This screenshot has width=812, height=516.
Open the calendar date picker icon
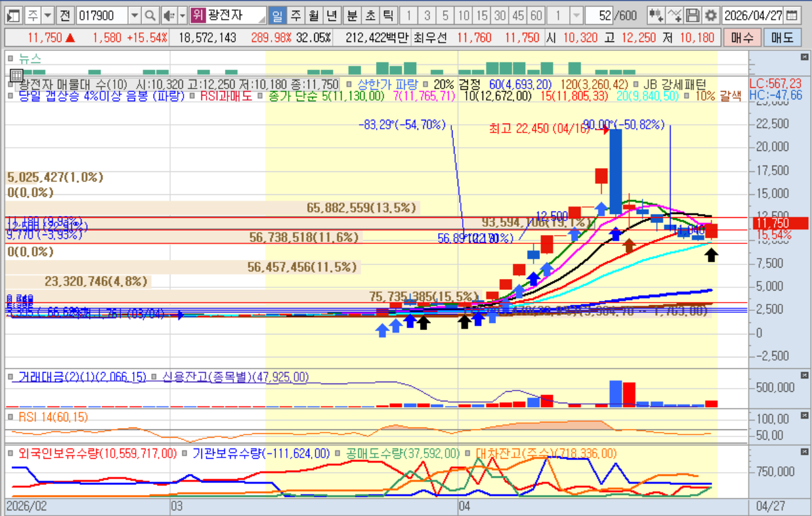coord(792,15)
